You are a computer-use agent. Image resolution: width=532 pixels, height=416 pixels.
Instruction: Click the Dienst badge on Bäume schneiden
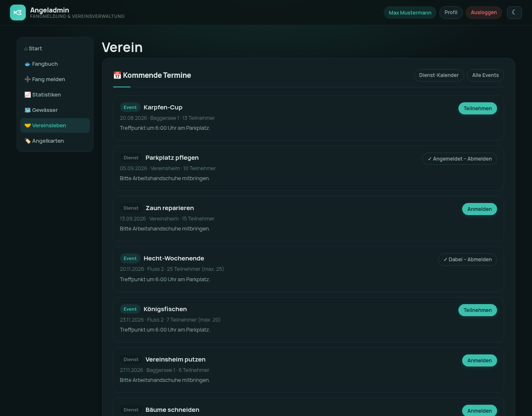point(131,410)
